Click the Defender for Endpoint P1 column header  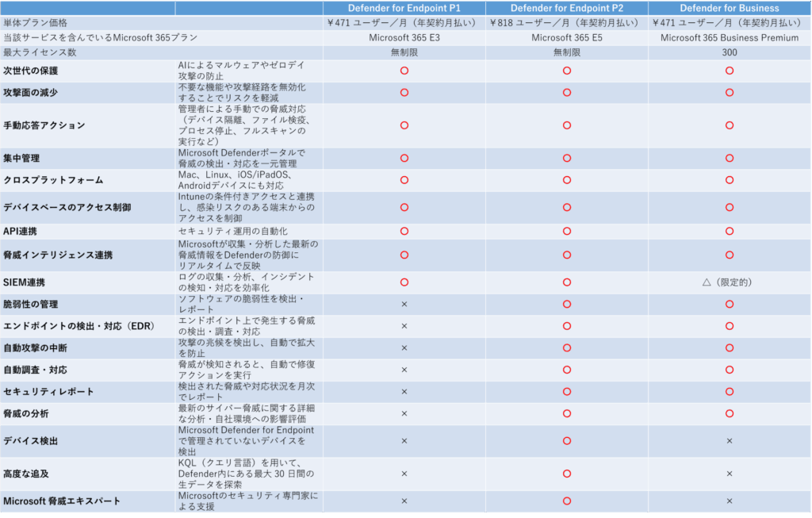(x=404, y=8)
